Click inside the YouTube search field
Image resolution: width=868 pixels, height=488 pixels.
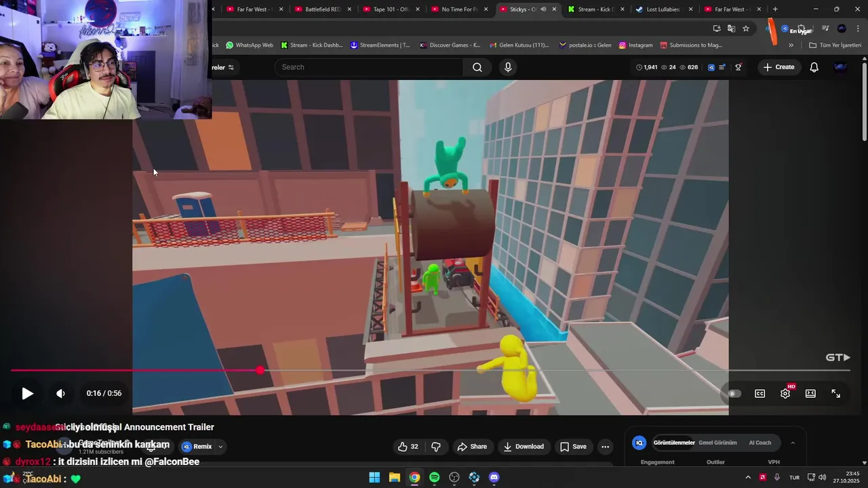(370, 67)
